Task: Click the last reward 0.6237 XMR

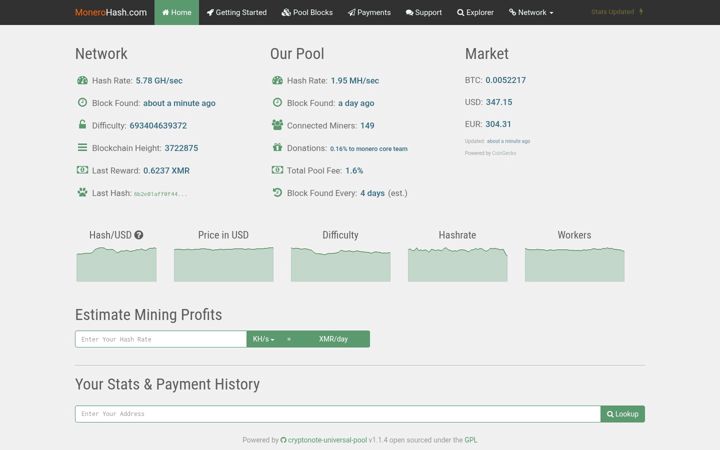Action: (166, 170)
